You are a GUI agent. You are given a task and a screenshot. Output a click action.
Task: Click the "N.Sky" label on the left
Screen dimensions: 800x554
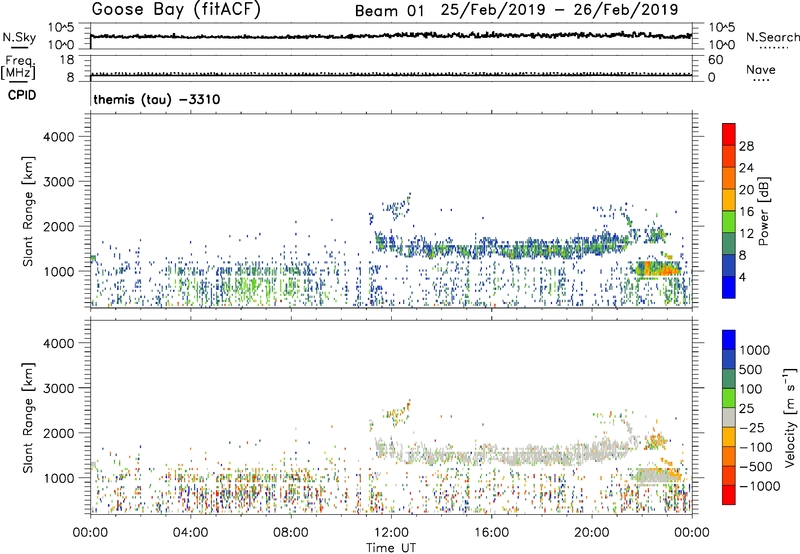pos(19,37)
